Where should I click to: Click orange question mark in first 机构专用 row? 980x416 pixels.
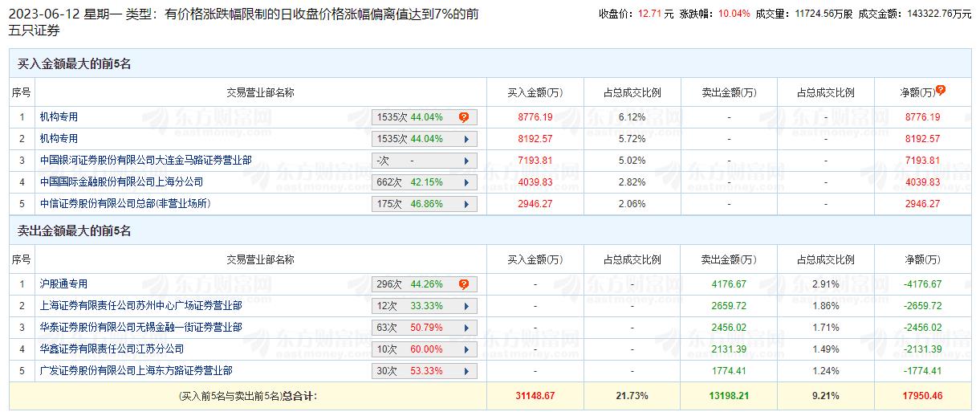[463, 117]
